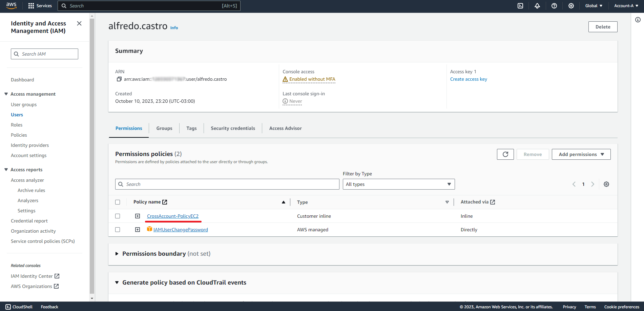Sort by Policy name ascending arrow
Screen dimensions: 644x311
[284, 202]
